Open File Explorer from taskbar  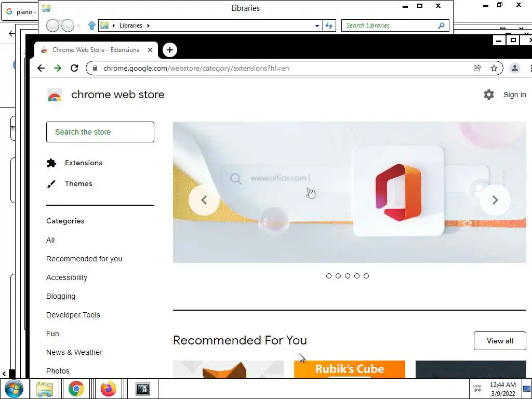(x=45, y=389)
